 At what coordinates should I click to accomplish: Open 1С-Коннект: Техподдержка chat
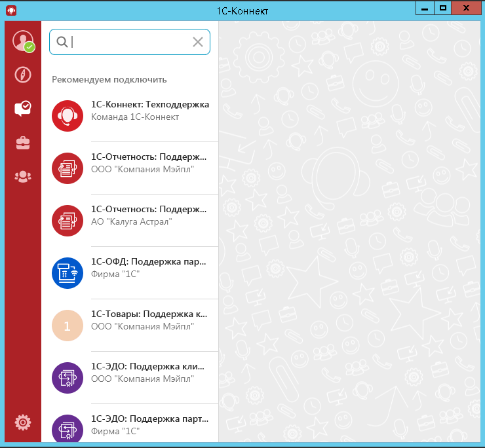[149, 110]
